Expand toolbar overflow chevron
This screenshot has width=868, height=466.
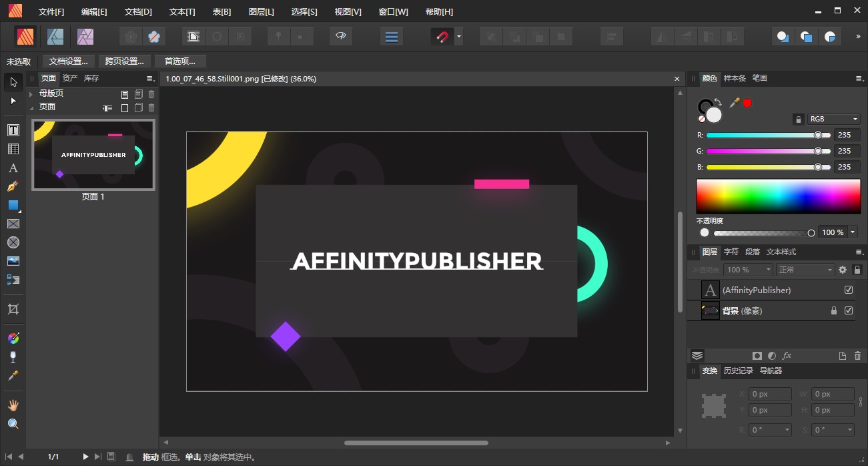(x=858, y=37)
